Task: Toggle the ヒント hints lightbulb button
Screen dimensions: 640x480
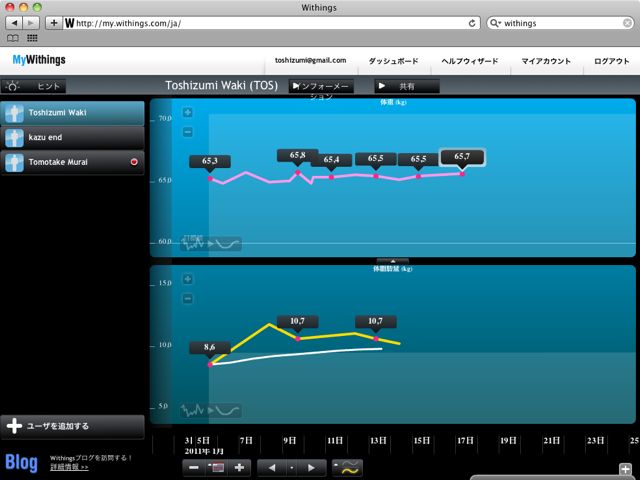Action: [x=33, y=86]
